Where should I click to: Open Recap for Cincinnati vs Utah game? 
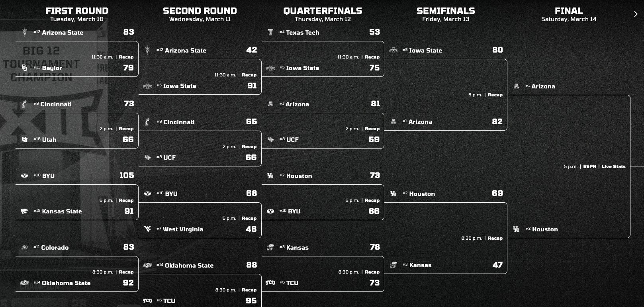coord(126,129)
